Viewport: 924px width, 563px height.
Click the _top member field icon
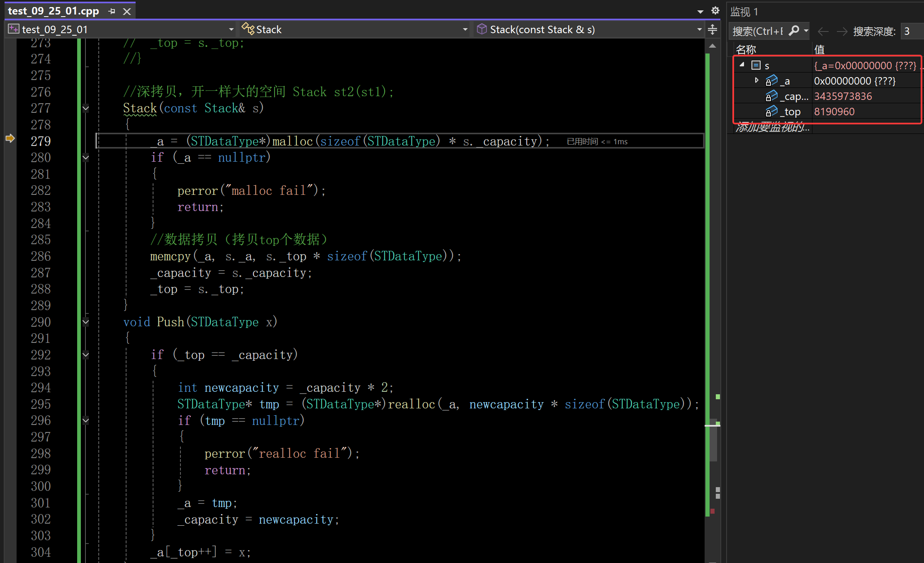771,111
